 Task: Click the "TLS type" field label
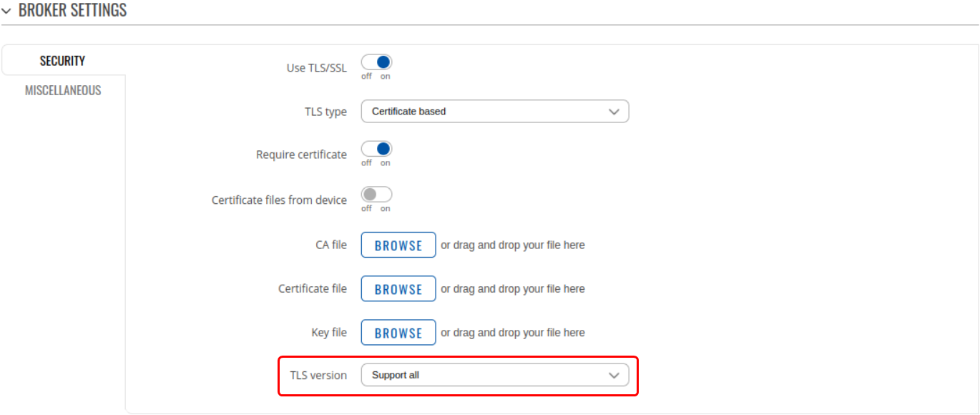coord(325,112)
